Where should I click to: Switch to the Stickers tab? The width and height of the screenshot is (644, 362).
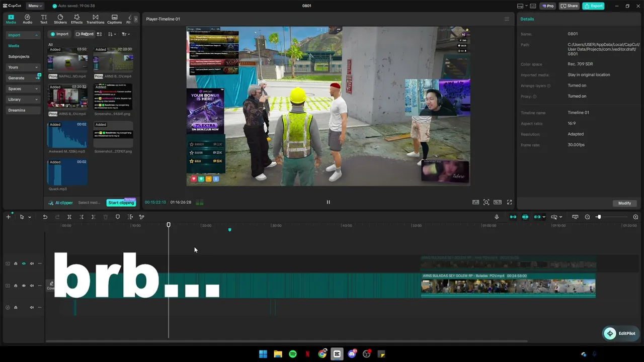pos(60,19)
